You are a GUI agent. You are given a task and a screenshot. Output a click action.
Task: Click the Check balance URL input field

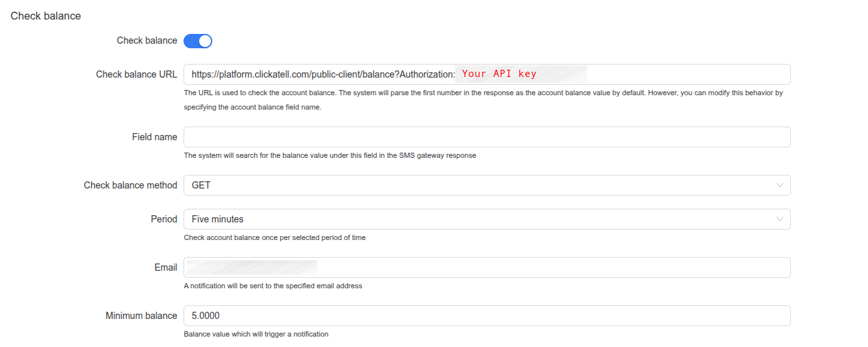[x=686, y=74]
